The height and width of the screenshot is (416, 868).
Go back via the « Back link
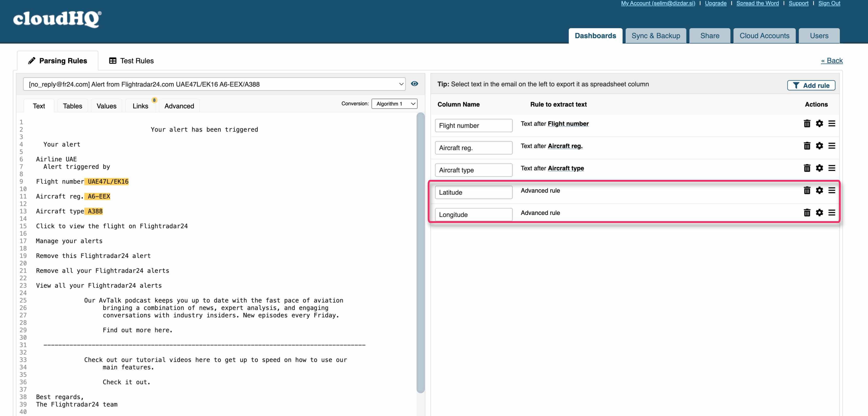[x=832, y=61]
